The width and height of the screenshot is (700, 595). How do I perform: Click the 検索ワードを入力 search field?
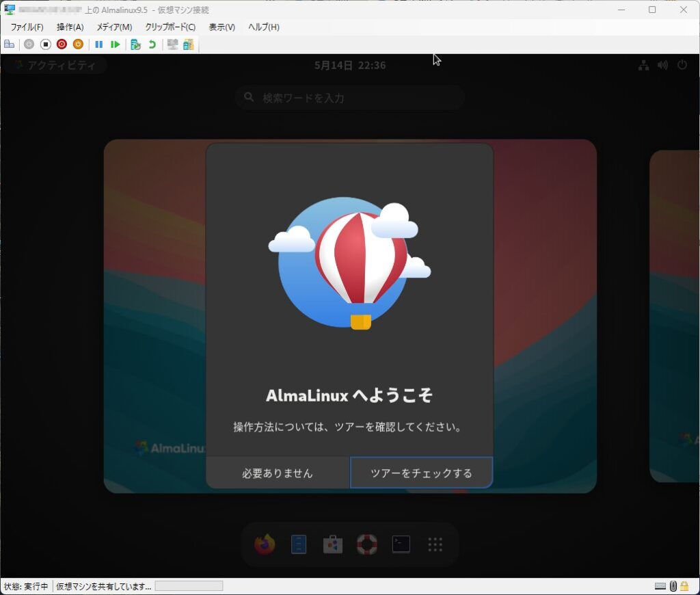pyautogui.click(x=350, y=98)
